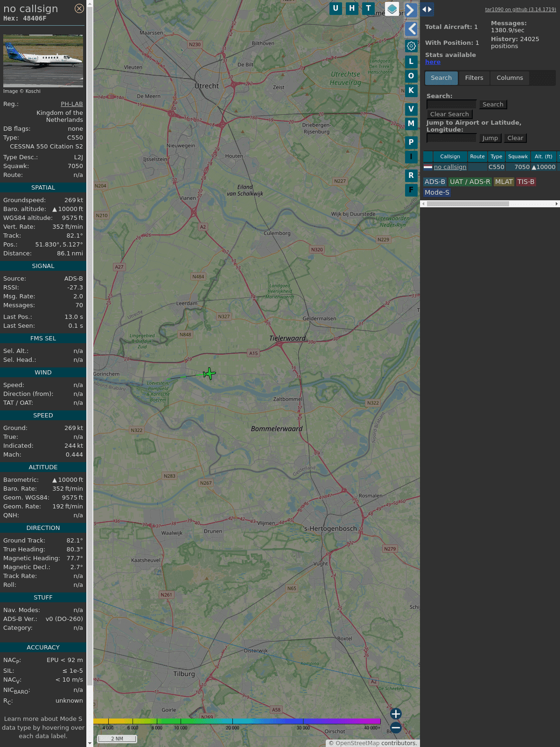Viewport: 560px width, 747px height.
Task: Focus the Search text field
Action: [452, 105]
